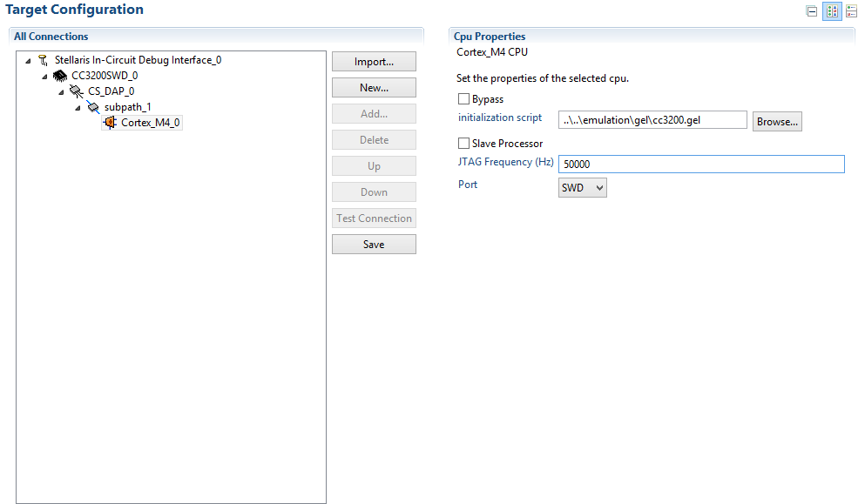Screen dimensions: 865x504
Task: Select CC3200SWD_0 tree item label
Action: click(105, 76)
